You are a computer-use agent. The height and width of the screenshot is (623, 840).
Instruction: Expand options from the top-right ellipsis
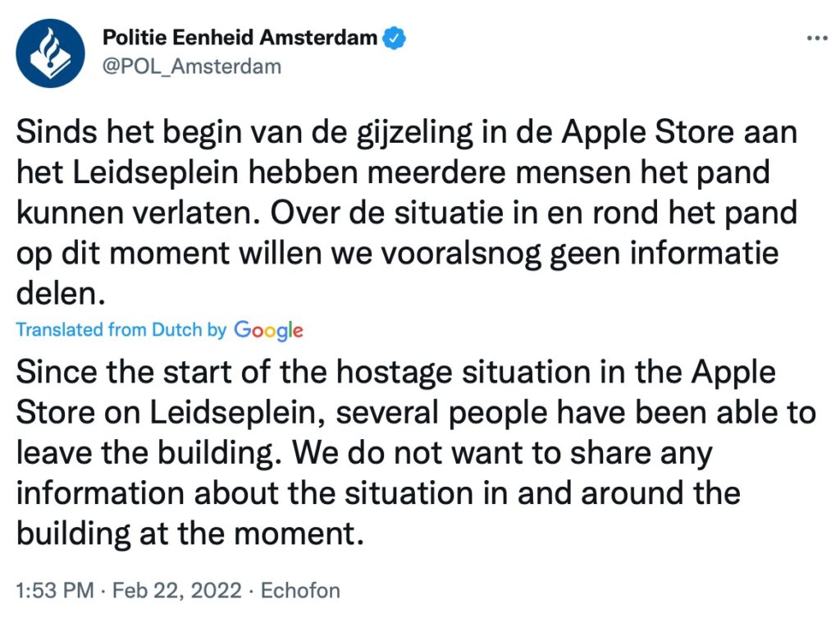click(818, 36)
